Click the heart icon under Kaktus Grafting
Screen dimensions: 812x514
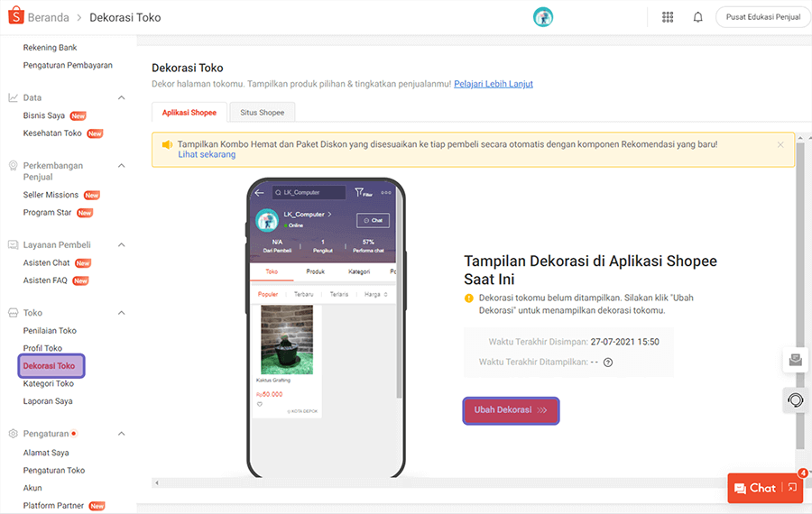260,404
